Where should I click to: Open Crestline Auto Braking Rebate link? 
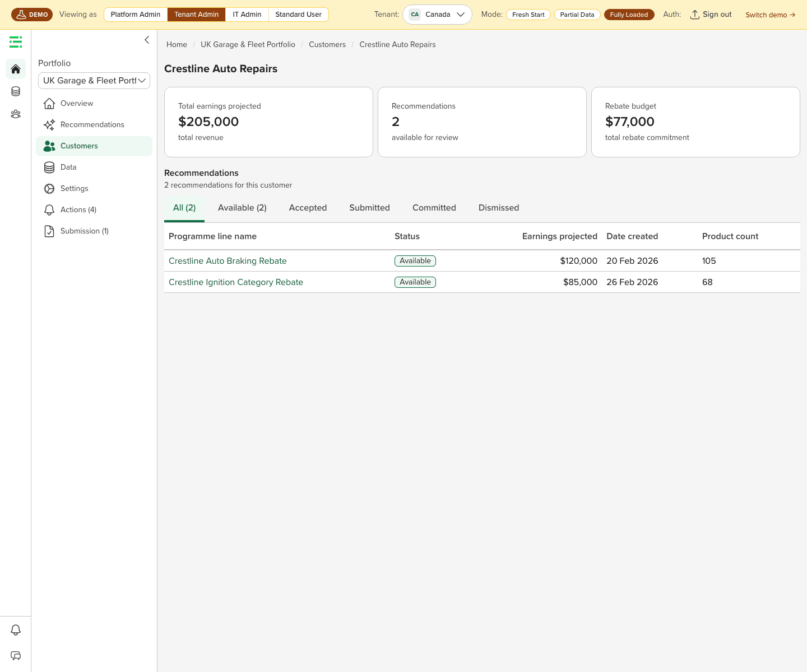click(228, 261)
